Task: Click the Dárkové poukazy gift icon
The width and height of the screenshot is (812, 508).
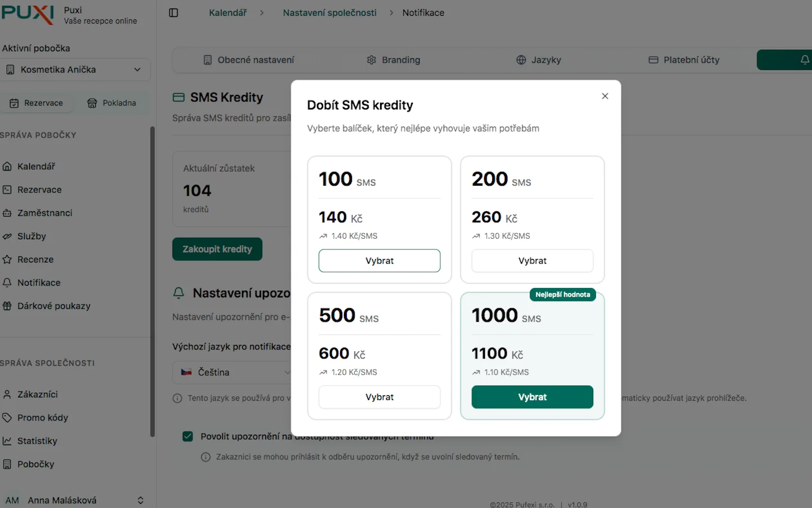Action: pyautogui.click(x=7, y=306)
